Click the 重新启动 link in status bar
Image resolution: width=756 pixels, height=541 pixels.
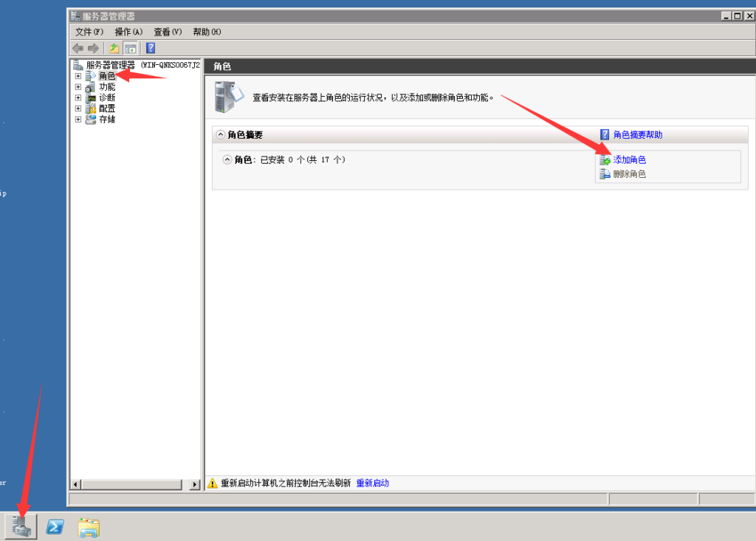372,483
